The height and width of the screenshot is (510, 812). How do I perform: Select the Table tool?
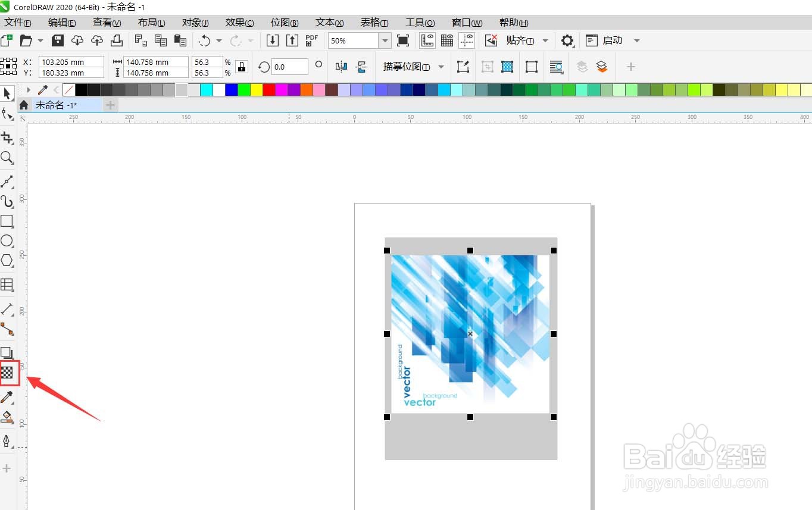pyautogui.click(x=7, y=284)
